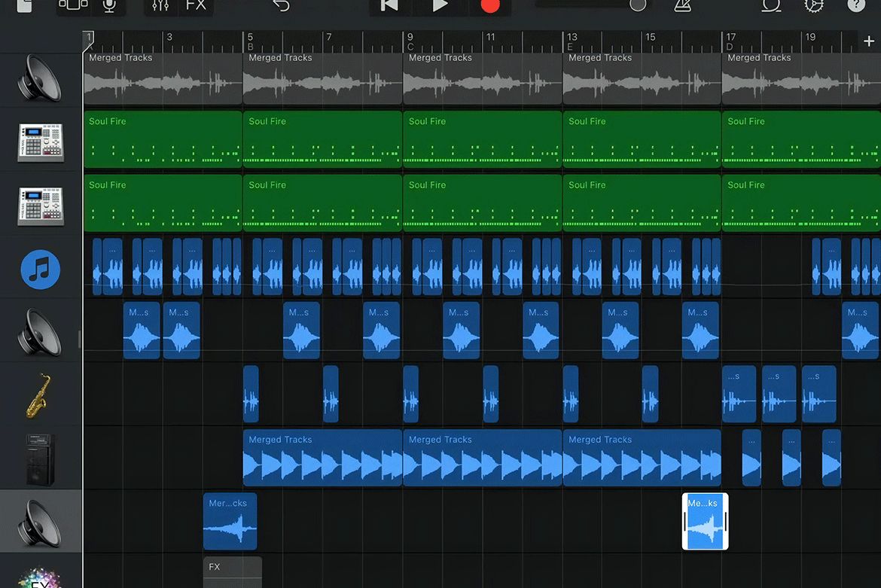Jump to bar 11 on the ruler

click(490, 37)
